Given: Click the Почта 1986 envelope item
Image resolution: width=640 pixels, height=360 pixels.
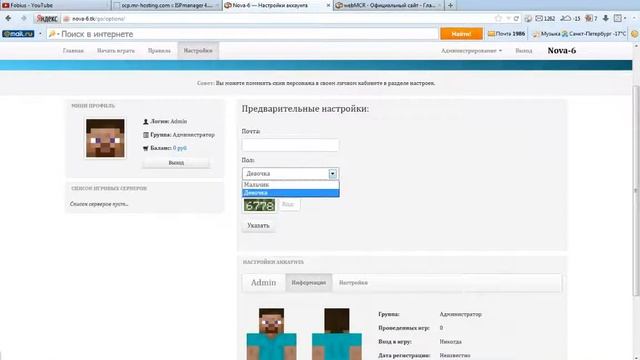Looking at the screenshot, I should pyautogui.click(x=507, y=34).
